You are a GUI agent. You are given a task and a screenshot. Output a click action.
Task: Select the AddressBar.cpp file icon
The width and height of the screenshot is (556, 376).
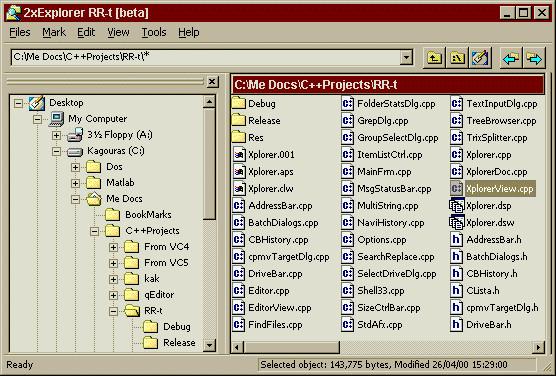point(239,205)
